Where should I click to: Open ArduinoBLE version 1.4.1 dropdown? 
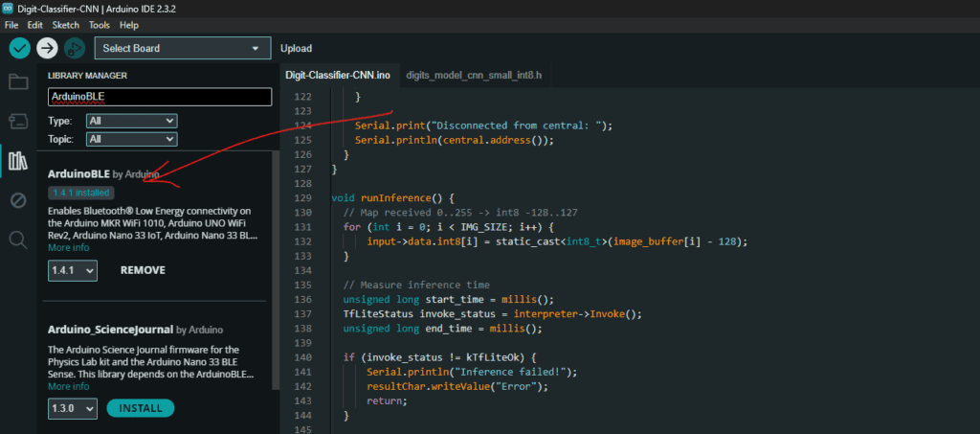point(73,270)
